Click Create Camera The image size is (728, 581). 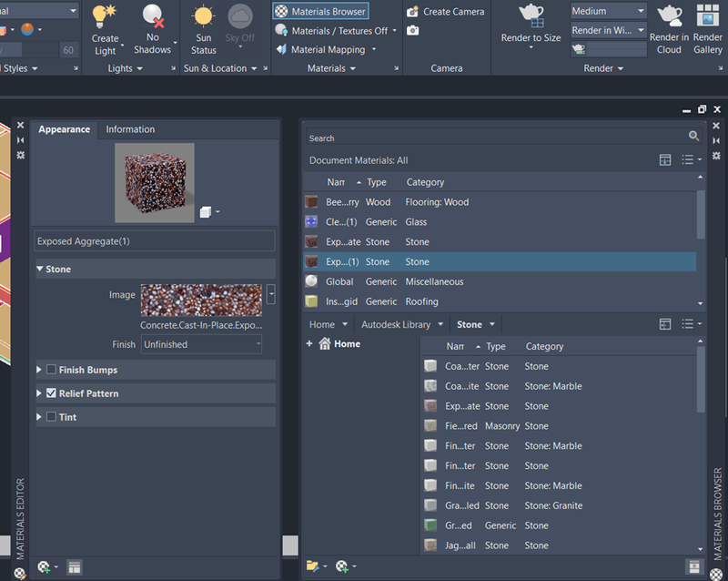tap(446, 12)
